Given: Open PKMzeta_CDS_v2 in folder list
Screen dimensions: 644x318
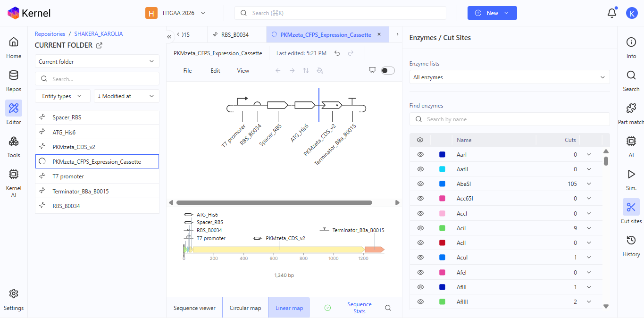Looking at the screenshot, I should 97,147.
